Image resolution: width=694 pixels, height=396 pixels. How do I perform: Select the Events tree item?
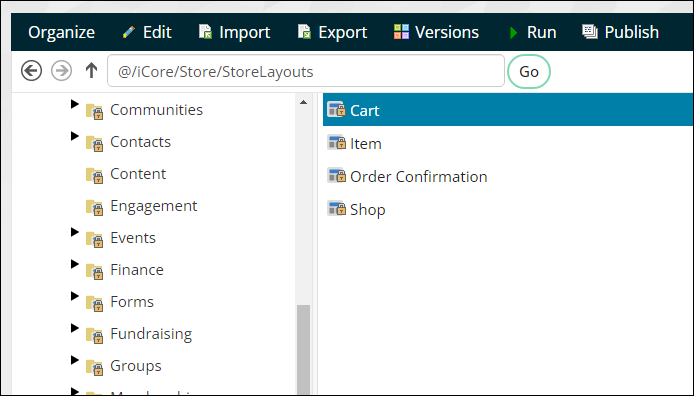click(x=133, y=238)
